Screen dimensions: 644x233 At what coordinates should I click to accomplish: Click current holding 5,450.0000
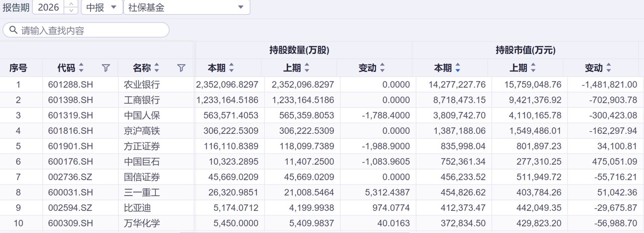point(236,223)
